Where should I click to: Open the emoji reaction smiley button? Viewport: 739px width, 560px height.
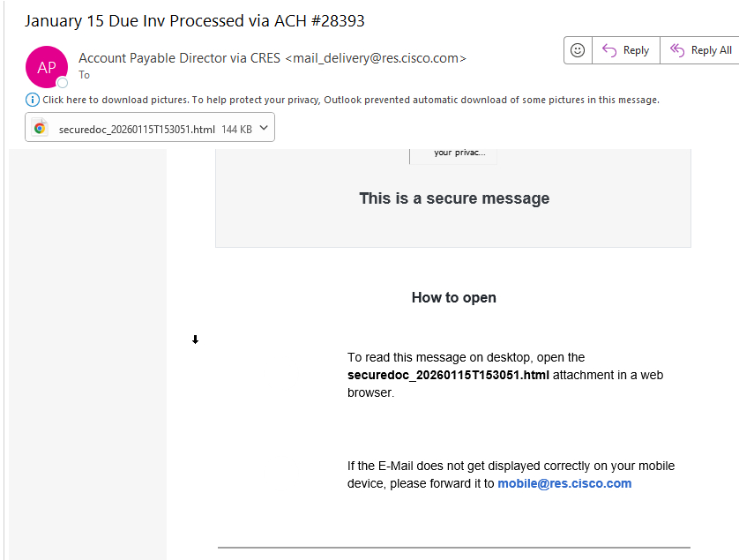click(578, 50)
